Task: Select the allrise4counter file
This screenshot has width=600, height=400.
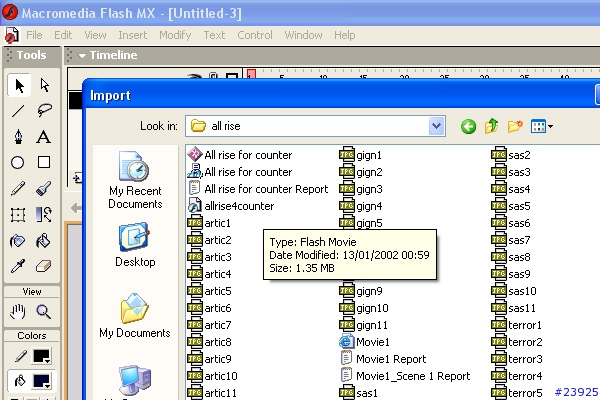Action: 231,206
